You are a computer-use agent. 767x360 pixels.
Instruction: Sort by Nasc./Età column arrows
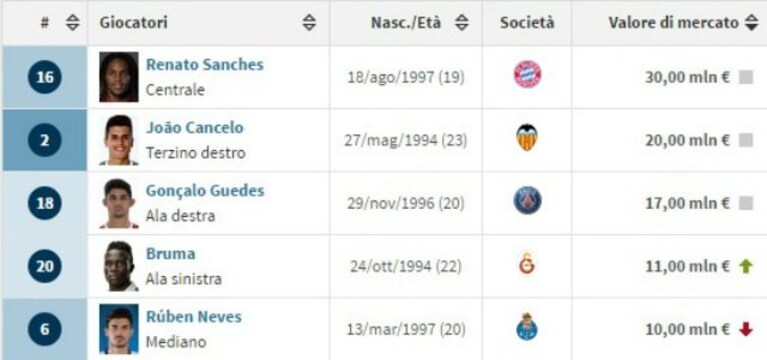click(462, 22)
